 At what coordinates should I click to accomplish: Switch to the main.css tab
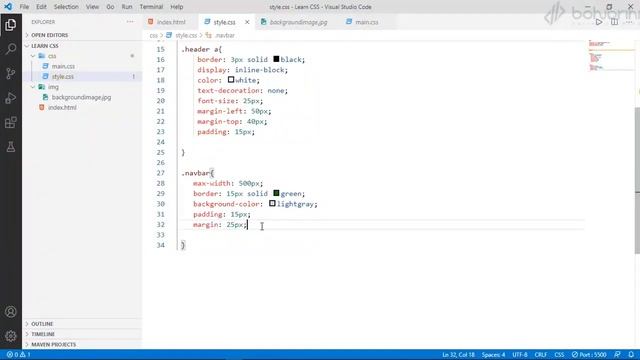click(x=366, y=22)
